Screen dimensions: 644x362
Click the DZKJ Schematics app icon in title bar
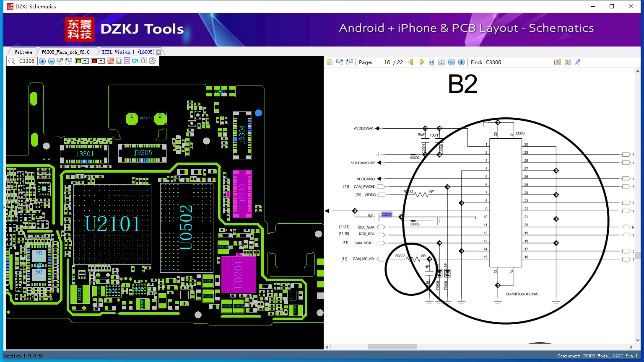click(10, 6)
